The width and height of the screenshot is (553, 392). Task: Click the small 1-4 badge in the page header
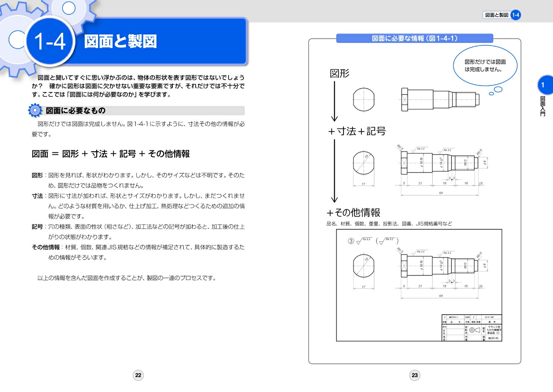pos(516,15)
